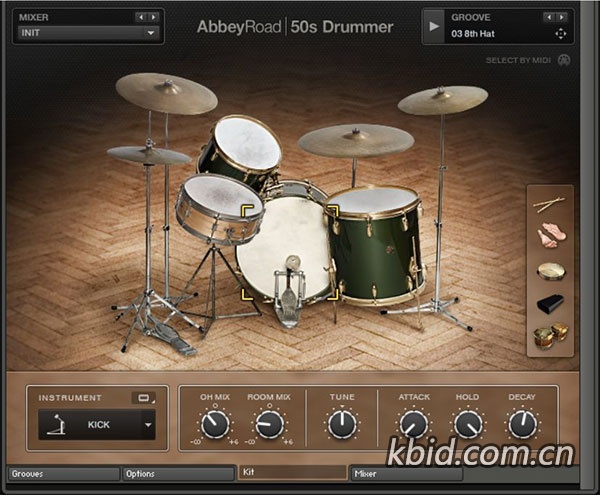Click the 03 8th Hat groove name
This screenshot has width=600, height=495.
point(473,34)
